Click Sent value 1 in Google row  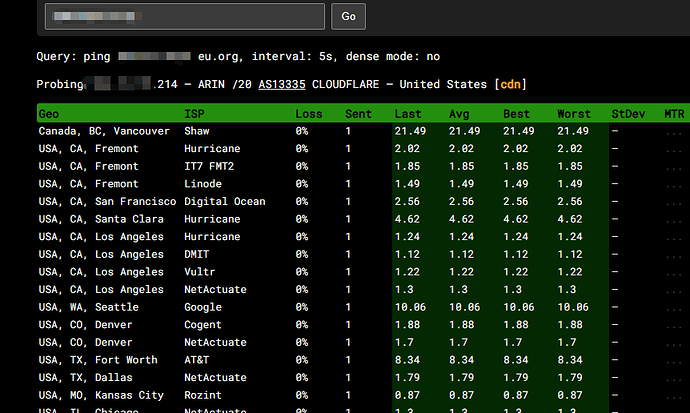pos(348,307)
